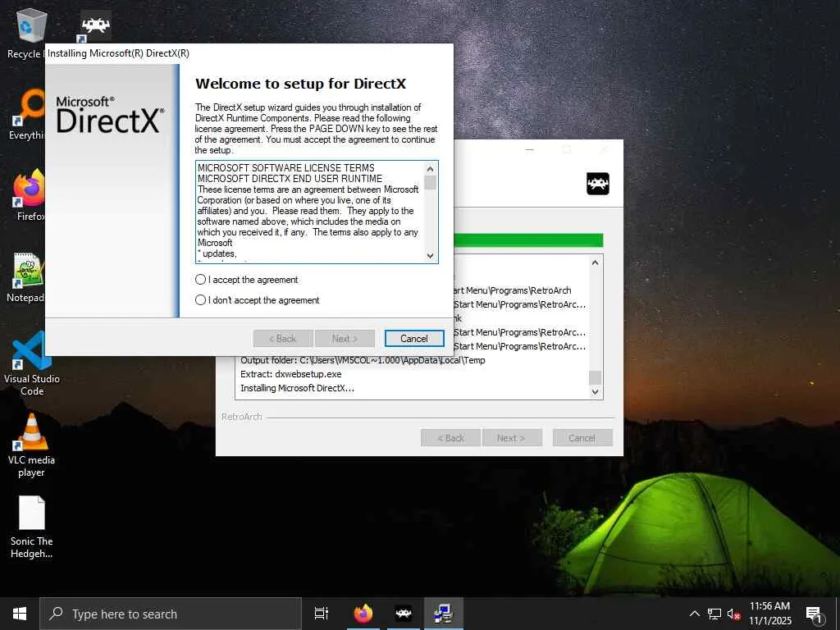Click the Microsoft DirectX logo panel

coord(112,190)
